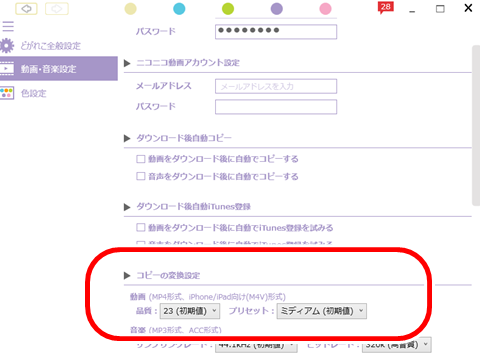The image size is (480, 361).
Task: Open the 品質 dropdown showing 23 (初期値)
Action: coord(190,311)
